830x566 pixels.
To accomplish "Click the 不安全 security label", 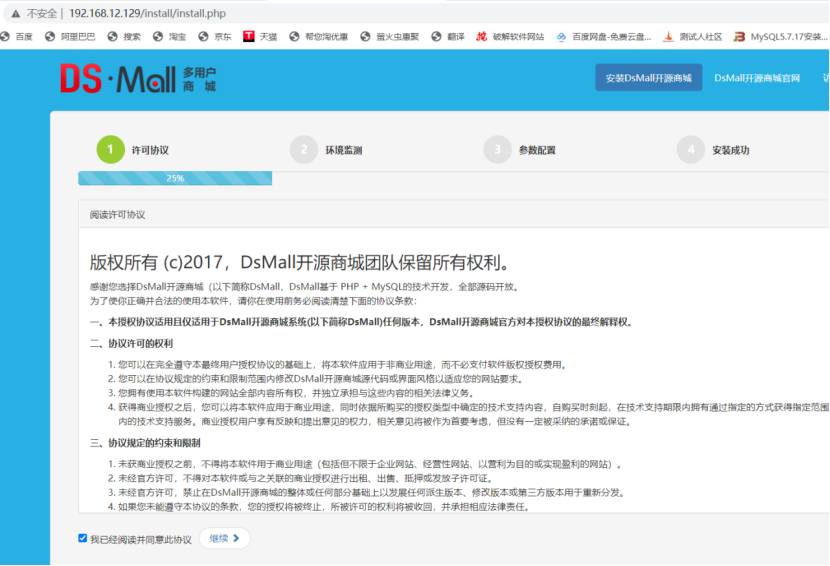I will 41,14.
